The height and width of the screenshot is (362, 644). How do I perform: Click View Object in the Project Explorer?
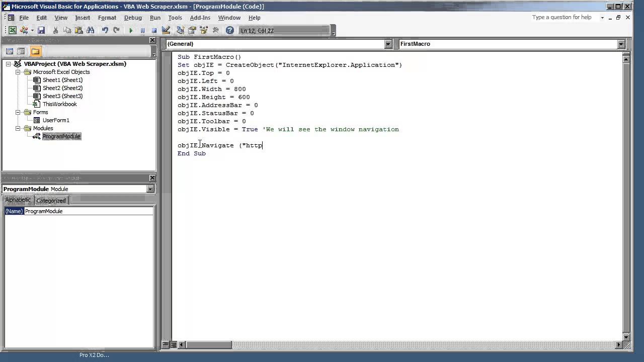point(21,51)
